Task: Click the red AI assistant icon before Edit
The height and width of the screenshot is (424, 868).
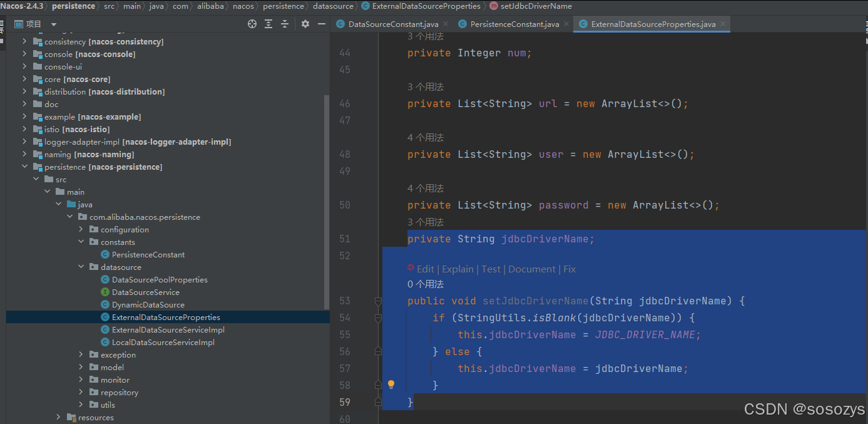Action: 411,268
